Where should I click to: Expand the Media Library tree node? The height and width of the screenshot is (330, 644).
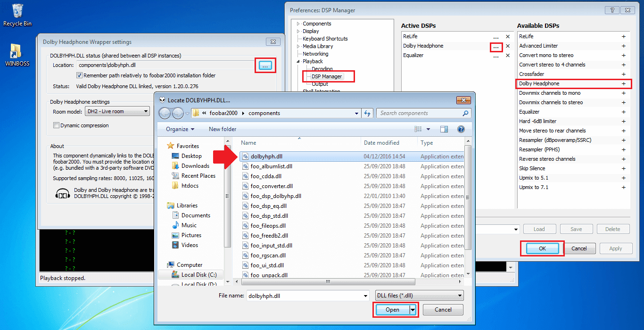coord(298,46)
